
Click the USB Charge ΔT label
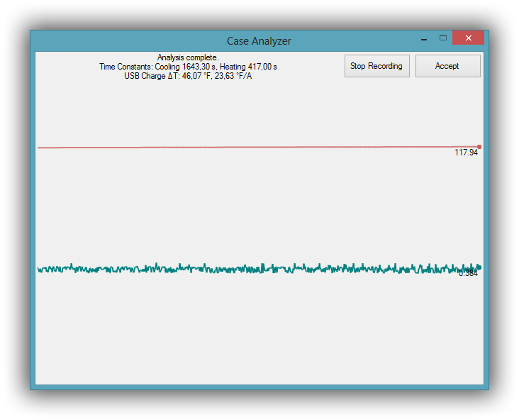(151, 76)
